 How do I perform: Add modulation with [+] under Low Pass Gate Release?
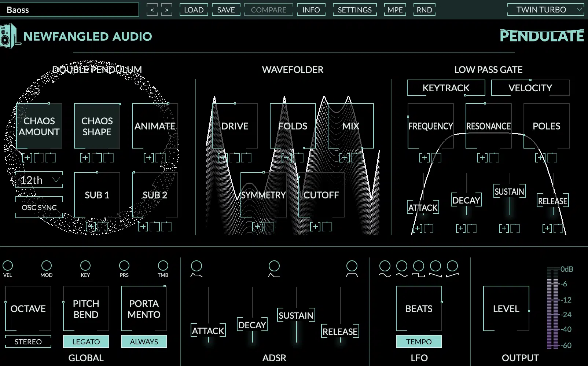point(548,228)
